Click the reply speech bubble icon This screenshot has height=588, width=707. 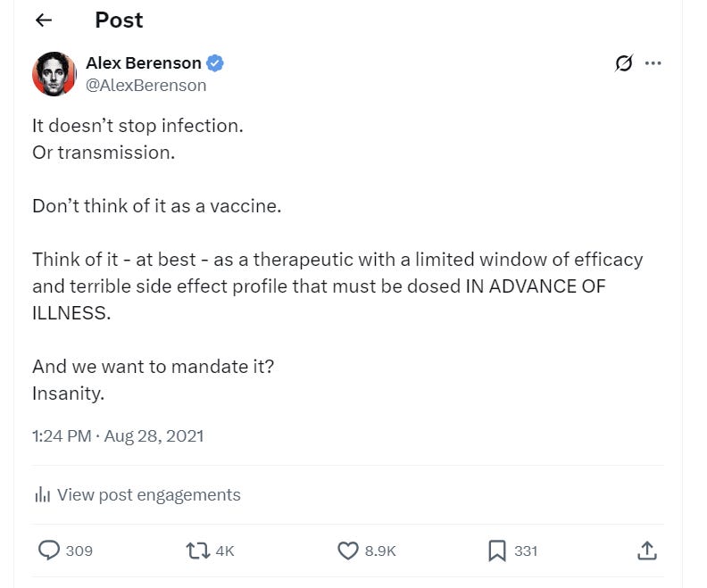pos(48,551)
